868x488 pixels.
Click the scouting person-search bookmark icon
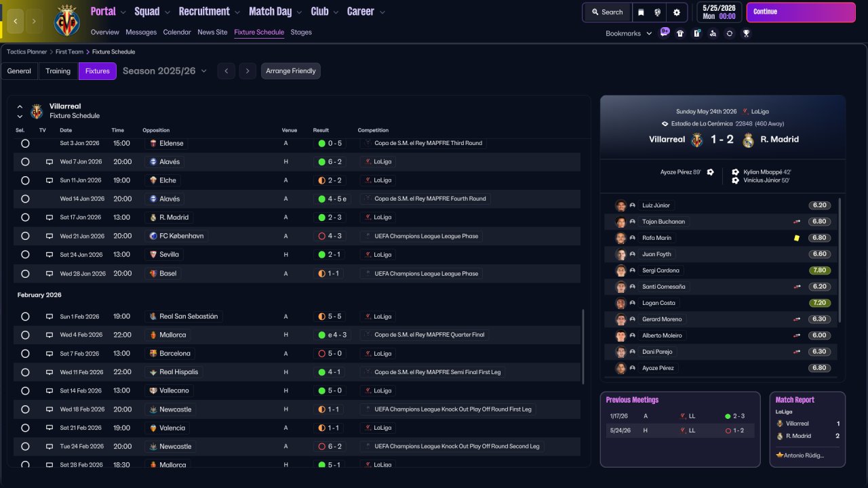pyautogui.click(x=713, y=33)
